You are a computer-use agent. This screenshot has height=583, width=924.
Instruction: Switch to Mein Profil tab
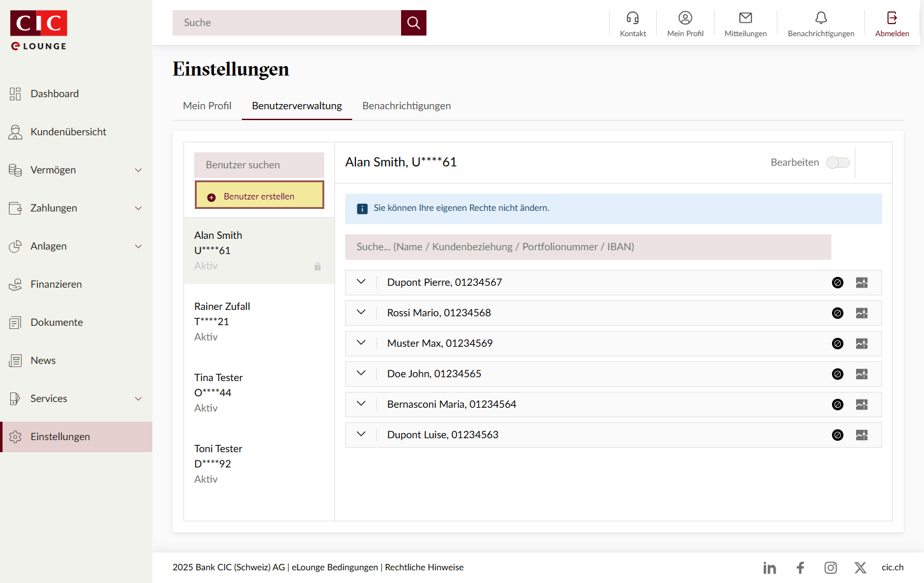click(x=207, y=106)
